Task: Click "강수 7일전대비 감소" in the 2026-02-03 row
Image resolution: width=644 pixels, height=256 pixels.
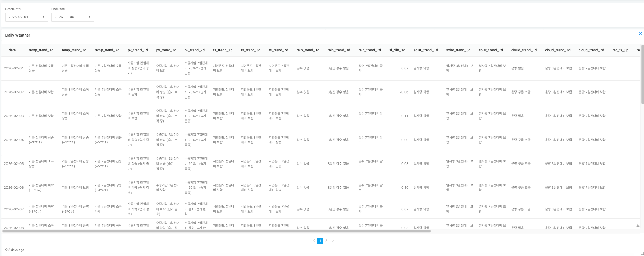Action: [371, 116]
